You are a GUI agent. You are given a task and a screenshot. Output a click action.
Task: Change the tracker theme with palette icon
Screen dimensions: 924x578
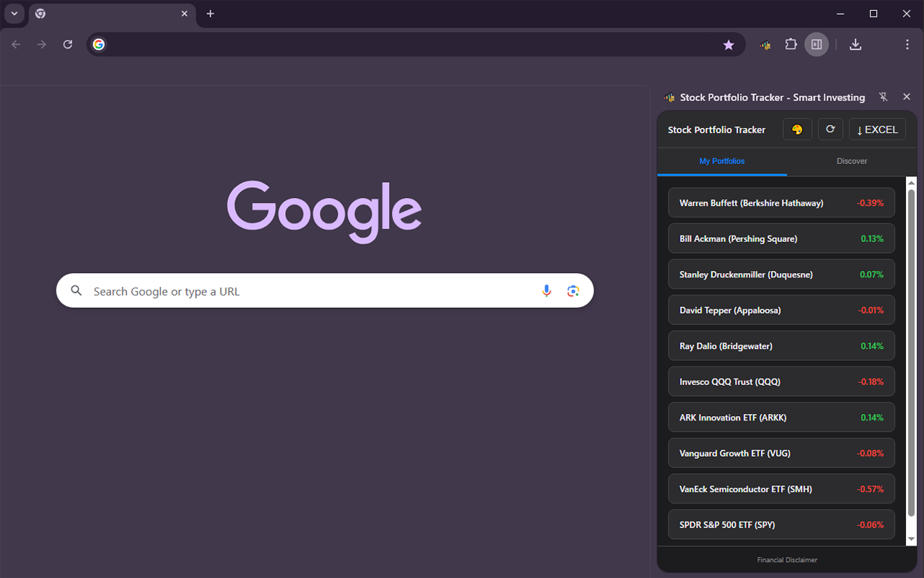[797, 129]
